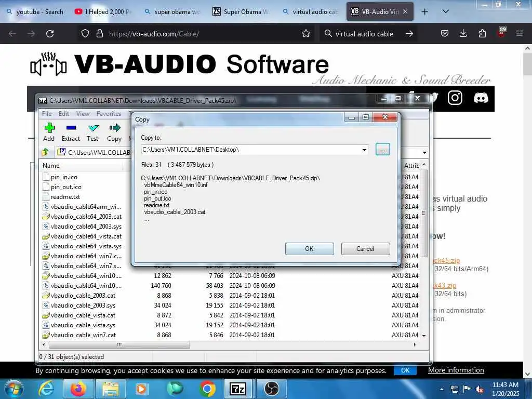This screenshot has width=532, height=399.
Task: Click the Save to Pocket icon
Action: click(x=445, y=34)
